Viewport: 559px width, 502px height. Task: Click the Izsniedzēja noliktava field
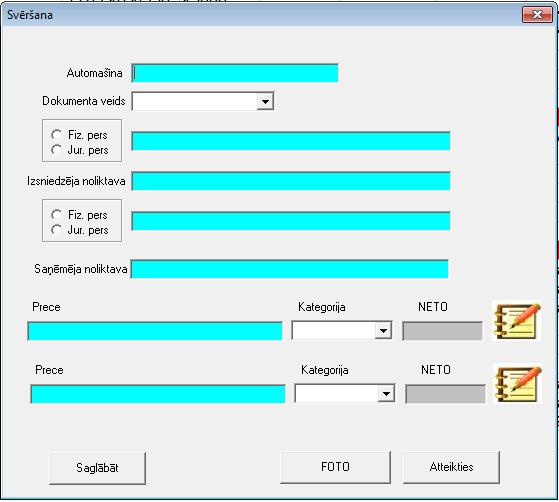(291, 181)
